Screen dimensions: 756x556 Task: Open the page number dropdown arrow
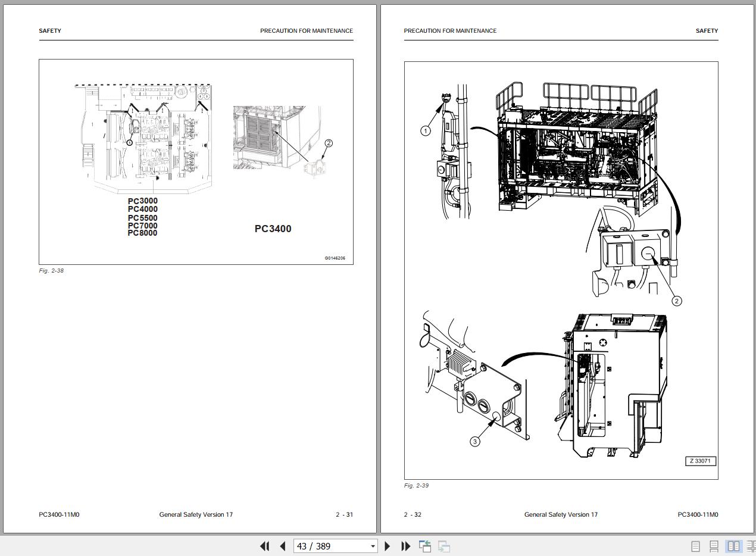pyautogui.click(x=373, y=546)
